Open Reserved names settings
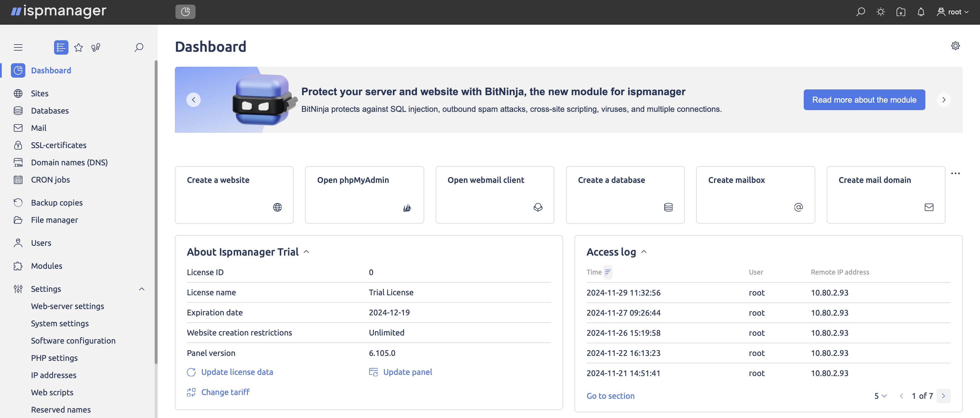Viewport: 980px width, 418px height. tap(61, 410)
